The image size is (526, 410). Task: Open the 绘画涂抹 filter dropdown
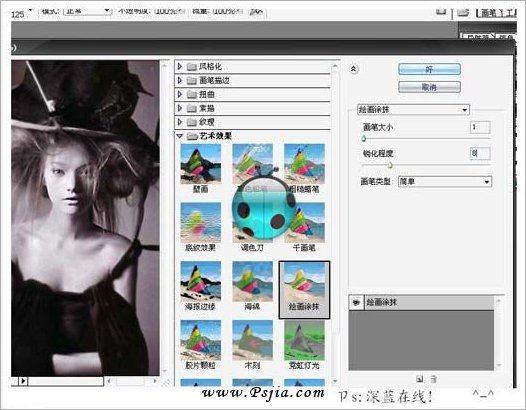pyautogui.click(x=414, y=109)
